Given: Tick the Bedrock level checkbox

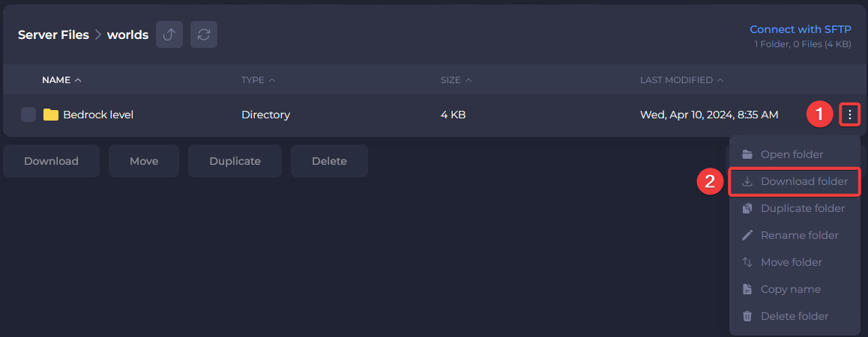Looking at the screenshot, I should [28, 115].
